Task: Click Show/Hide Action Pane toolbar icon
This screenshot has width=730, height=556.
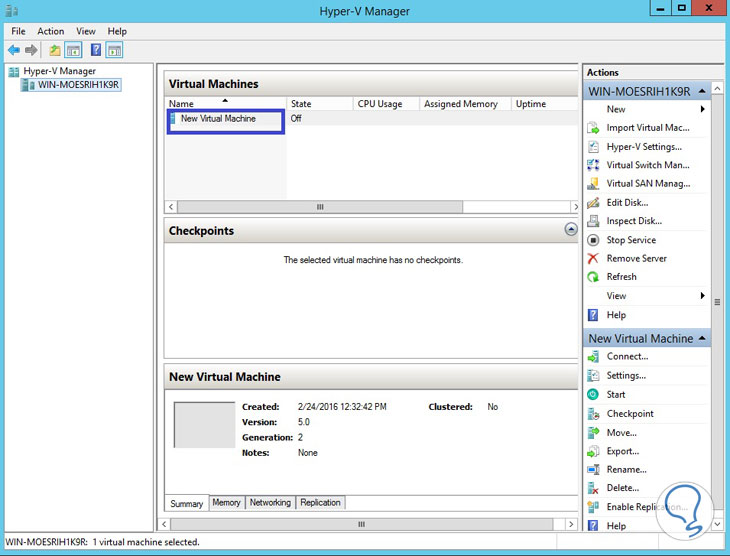Action: coord(114,50)
